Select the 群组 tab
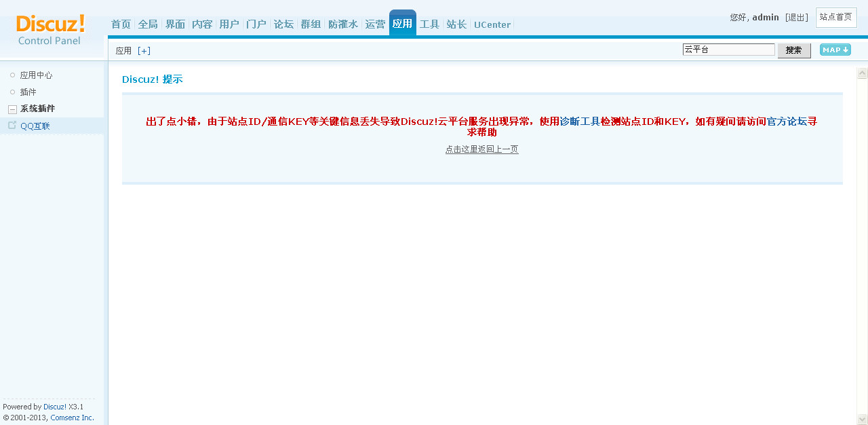The height and width of the screenshot is (425, 868). pos(311,24)
